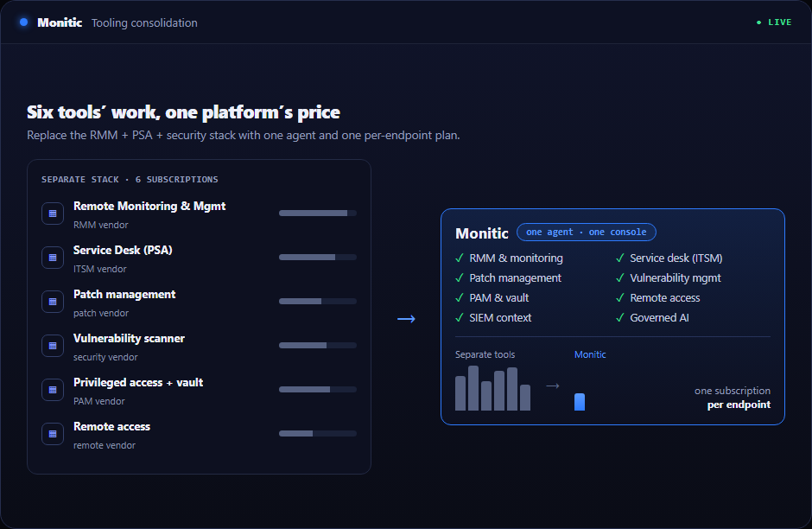Click the Service Desk (PSA) row icon
This screenshot has width=812, height=529.
pyautogui.click(x=53, y=258)
